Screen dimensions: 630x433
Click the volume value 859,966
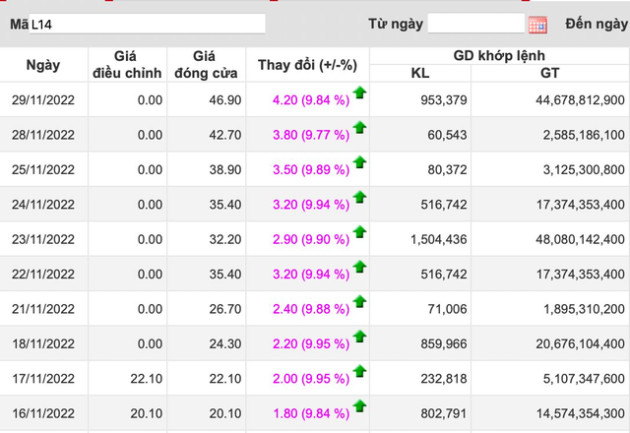click(x=444, y=344)
